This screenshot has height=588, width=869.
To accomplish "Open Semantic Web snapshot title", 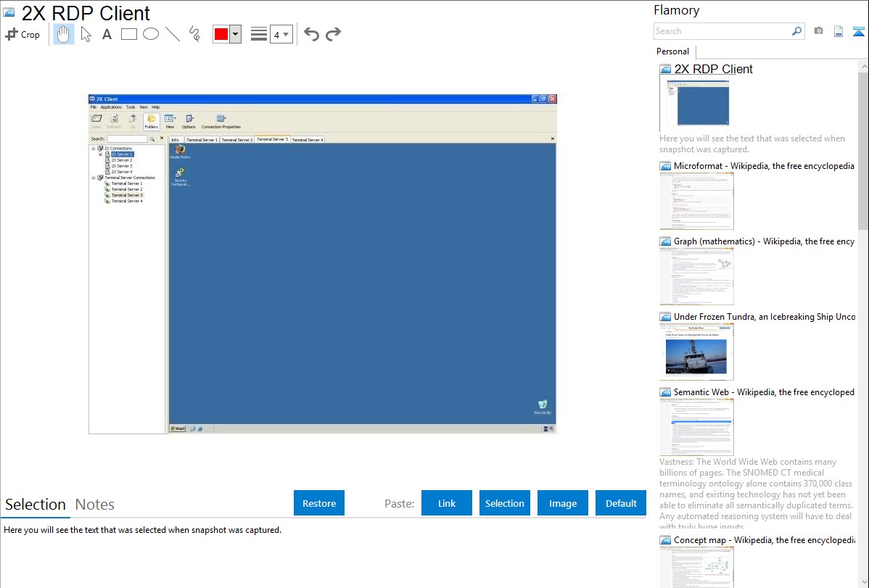I will [x=764, y=392].
